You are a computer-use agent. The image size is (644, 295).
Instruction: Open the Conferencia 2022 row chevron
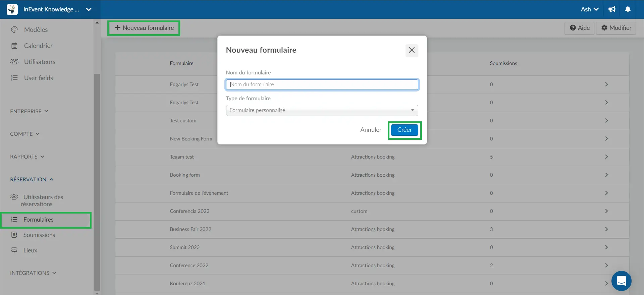pyautogui.click(x=606, y=211)
